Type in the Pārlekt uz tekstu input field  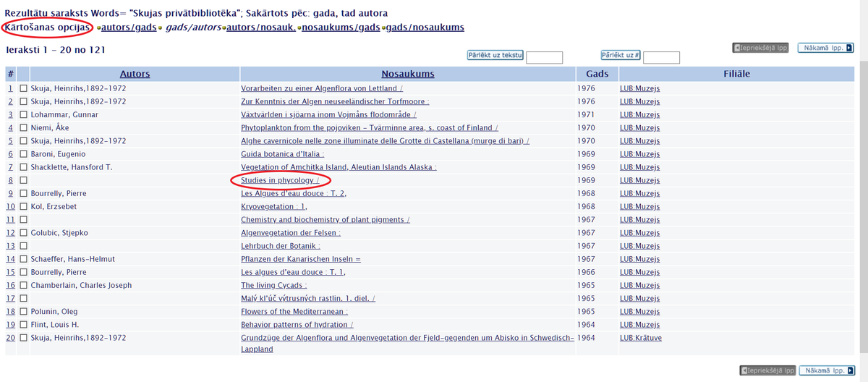pos(544,58)
